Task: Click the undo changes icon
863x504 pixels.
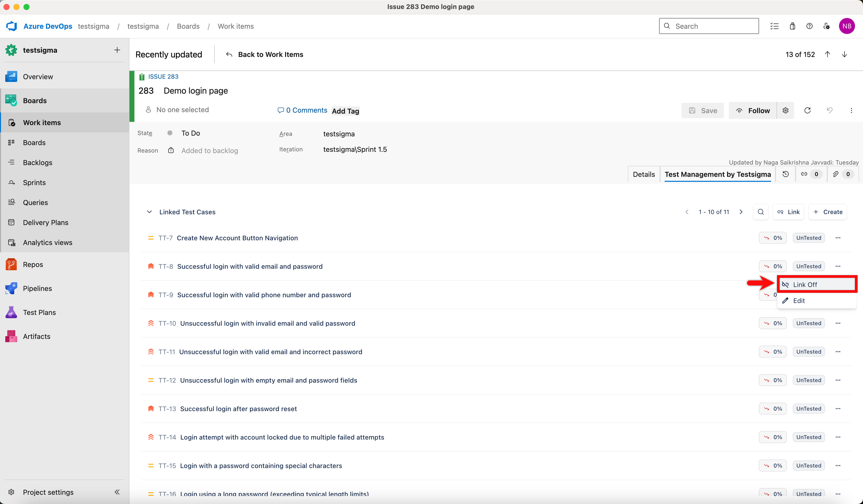Action: point(830,110)
